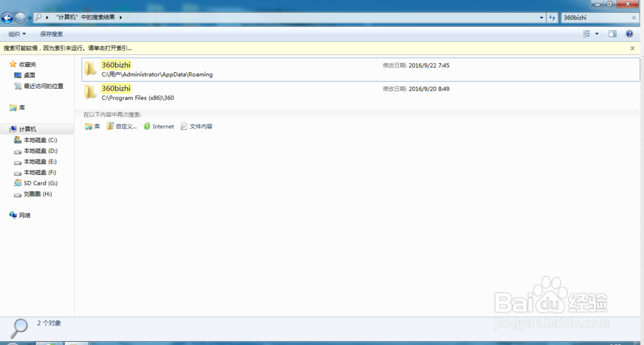The width and height of the screenshot is (644, 345).
Task: Select 库 in navigation pane
Action: coord(17,107)
